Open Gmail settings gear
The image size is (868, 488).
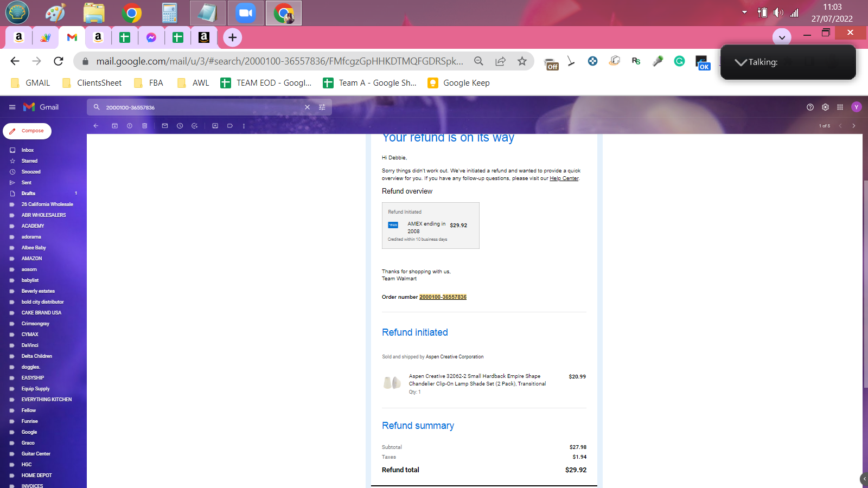pyautogui.click(x=825, y=107)
